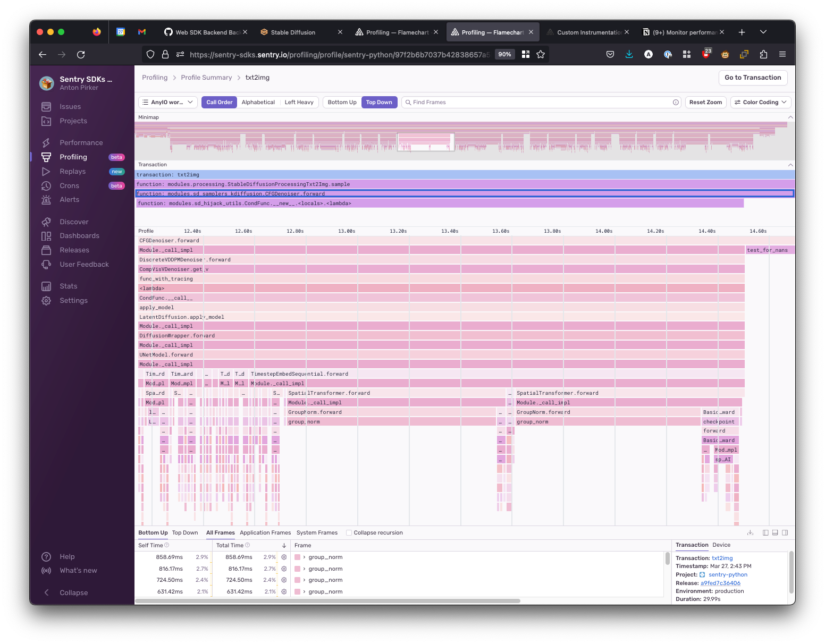Click the gear icon in the 858.69ms row
Image resolution: width=825 pixels, height=644 pixels.
(x=284, y=557)
